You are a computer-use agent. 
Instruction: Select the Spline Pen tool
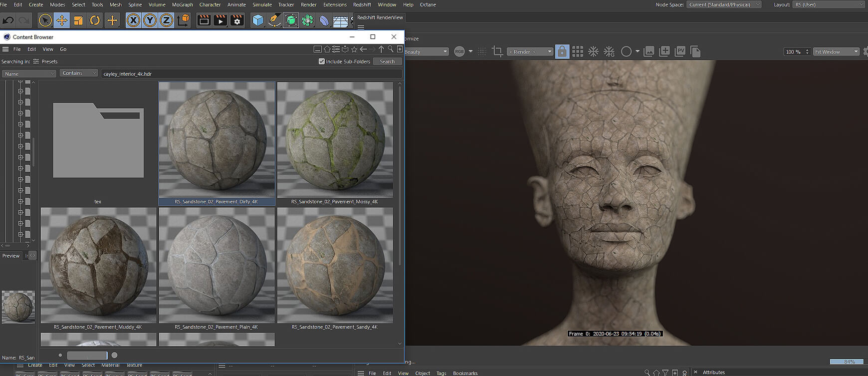[274, 20]
